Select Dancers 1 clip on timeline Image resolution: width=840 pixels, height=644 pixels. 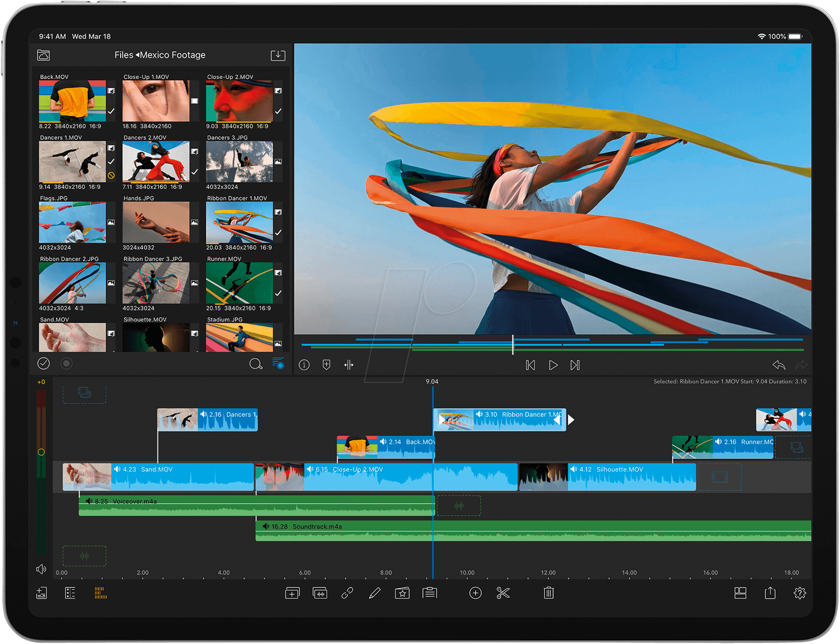pyautogui.click(x=207, y=420)
